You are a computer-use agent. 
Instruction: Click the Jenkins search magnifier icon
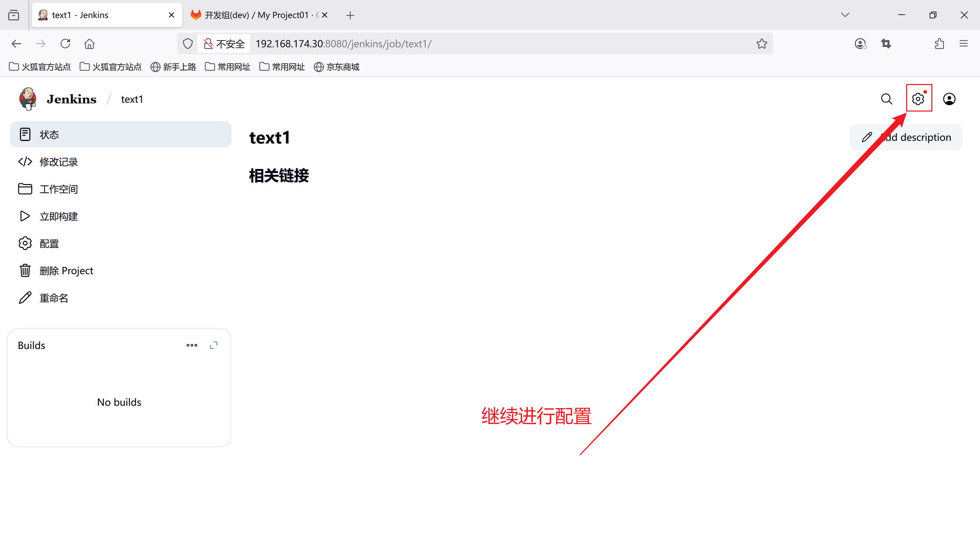(x=886, y=99)
